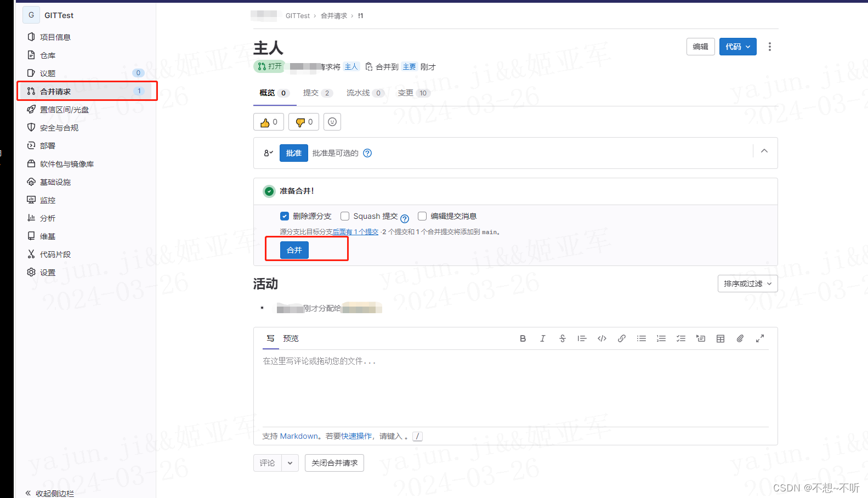
Task: Click the help icon beside Squash 提交
Action: 405,218
